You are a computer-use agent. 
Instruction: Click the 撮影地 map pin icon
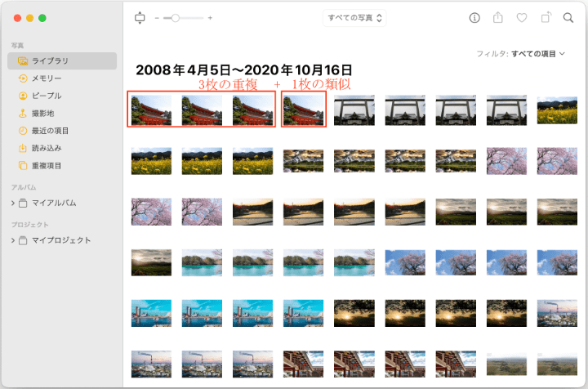click(x=23, y=113)
